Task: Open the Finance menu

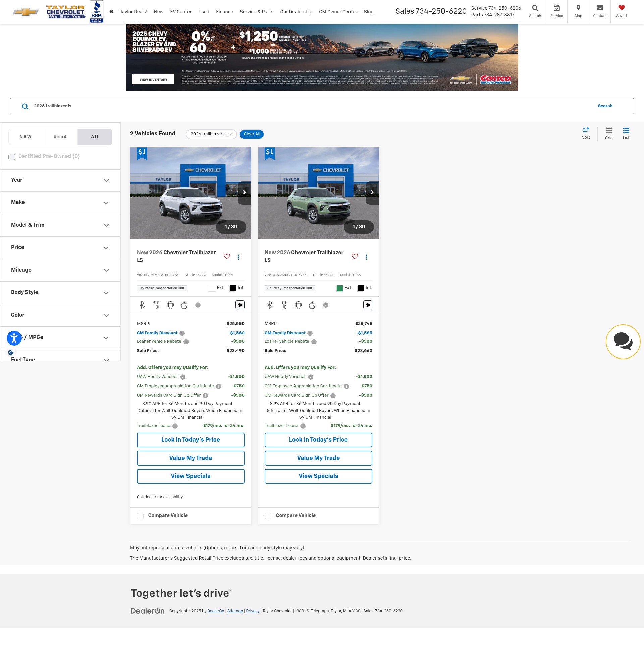Action: [x=224, y=12]
